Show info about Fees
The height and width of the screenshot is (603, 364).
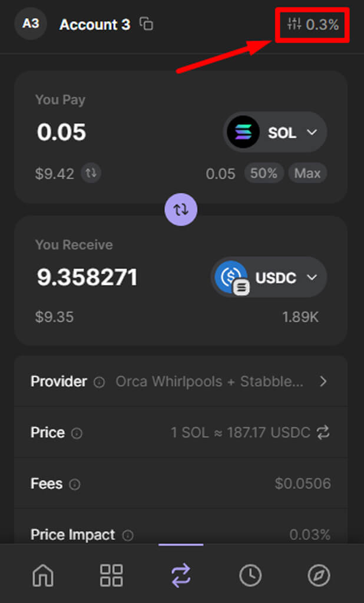pos(74,485)
